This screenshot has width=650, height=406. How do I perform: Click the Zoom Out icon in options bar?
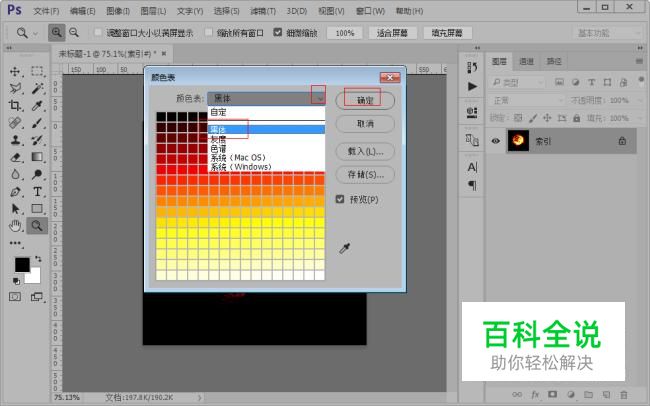pyautogui.click(x=74, y=32)
